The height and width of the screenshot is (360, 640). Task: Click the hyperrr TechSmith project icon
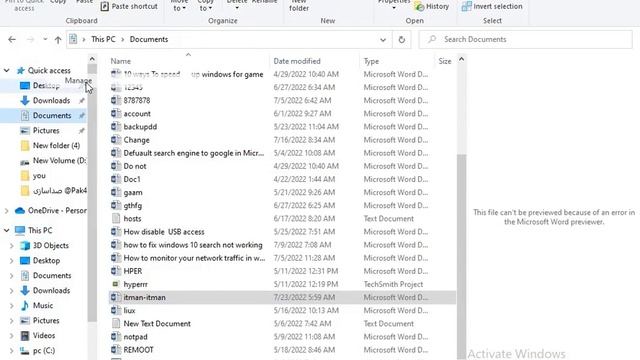[116, 284]
